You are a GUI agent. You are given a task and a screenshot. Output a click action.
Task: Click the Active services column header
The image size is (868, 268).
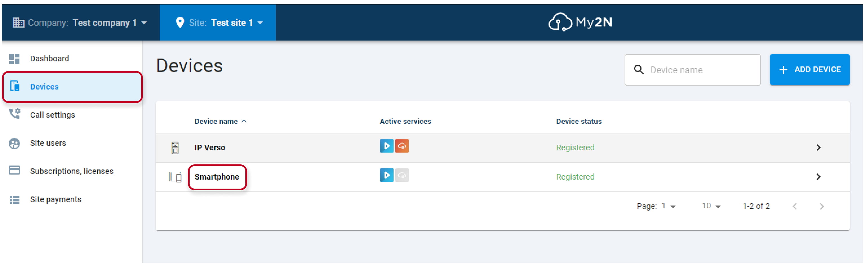405,122
